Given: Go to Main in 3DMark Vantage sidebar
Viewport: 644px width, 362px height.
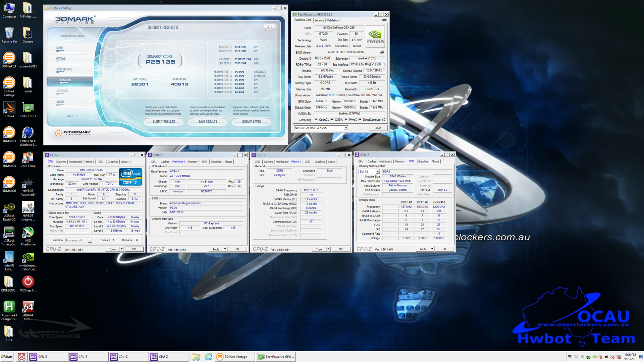Looking at the screenshot, I should pos(59,48).
